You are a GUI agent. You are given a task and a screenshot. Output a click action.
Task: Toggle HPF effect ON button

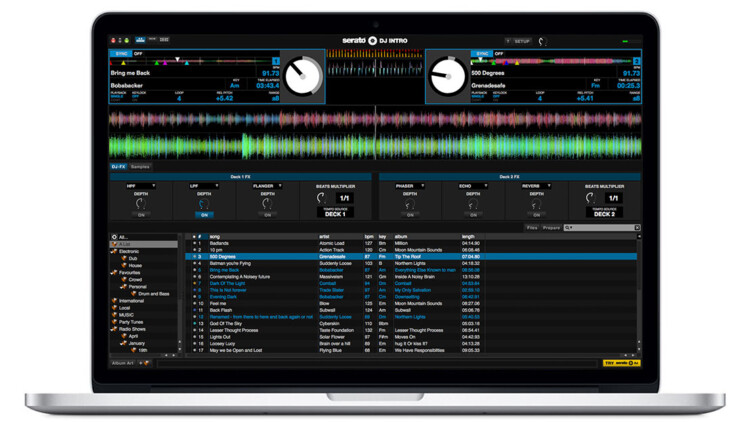(141, 215)
